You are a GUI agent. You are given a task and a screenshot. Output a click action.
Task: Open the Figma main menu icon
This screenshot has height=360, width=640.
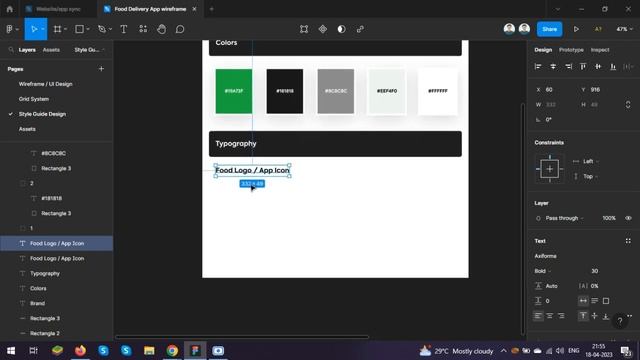pyautogui.click(x=9, y=29)
